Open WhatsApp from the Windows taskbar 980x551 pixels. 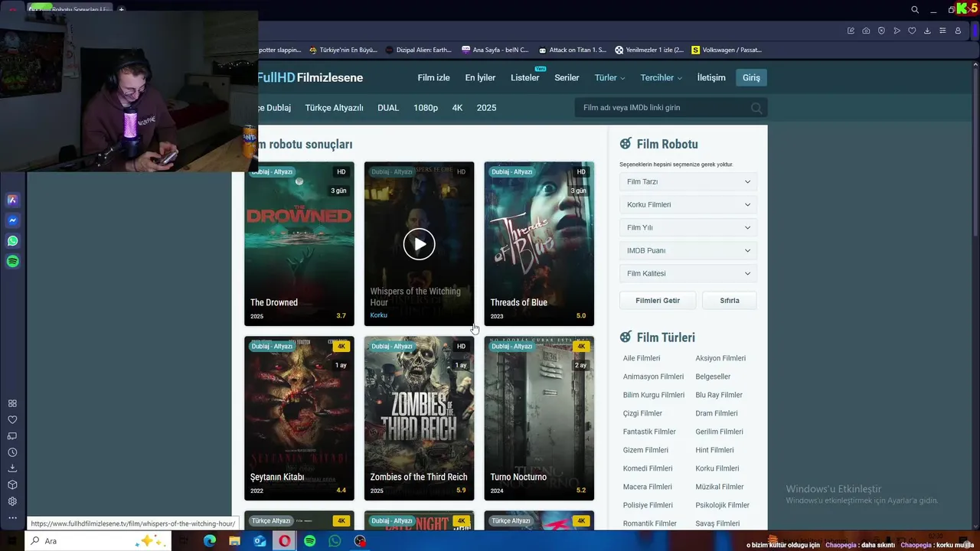click(335, 541)
